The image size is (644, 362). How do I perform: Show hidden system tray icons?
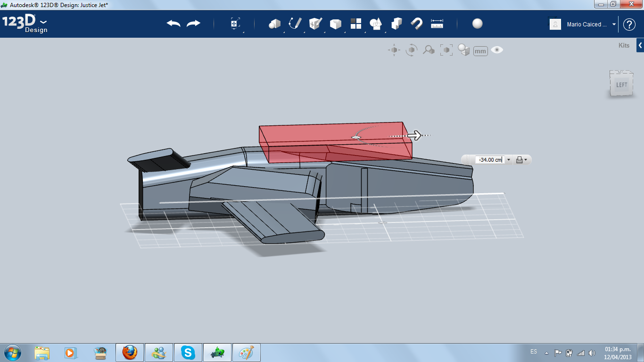pyautogui.click(x=546, y=353)
